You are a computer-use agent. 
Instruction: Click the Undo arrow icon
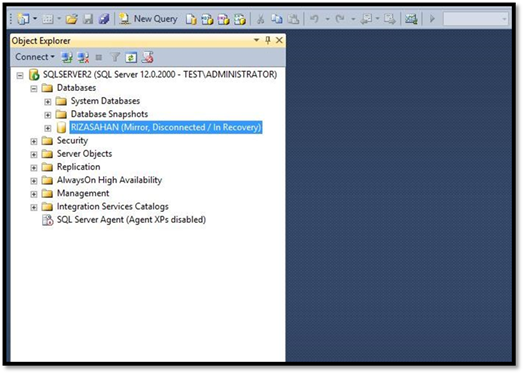(314, 19)
